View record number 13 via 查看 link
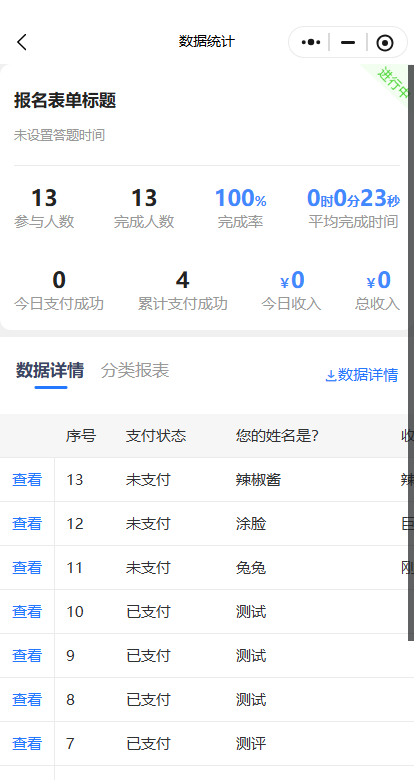Viewport: 414px width, 780px height. point(27,480)
